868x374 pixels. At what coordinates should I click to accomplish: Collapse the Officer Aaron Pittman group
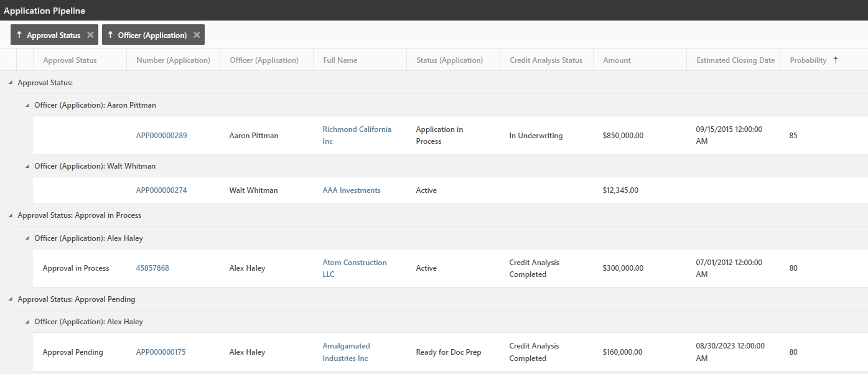27,106
